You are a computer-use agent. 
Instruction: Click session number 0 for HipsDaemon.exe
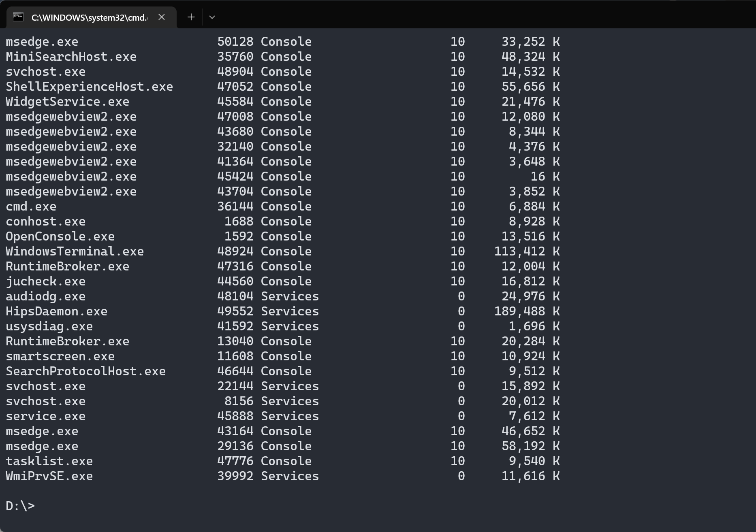[x=461, y=311]
